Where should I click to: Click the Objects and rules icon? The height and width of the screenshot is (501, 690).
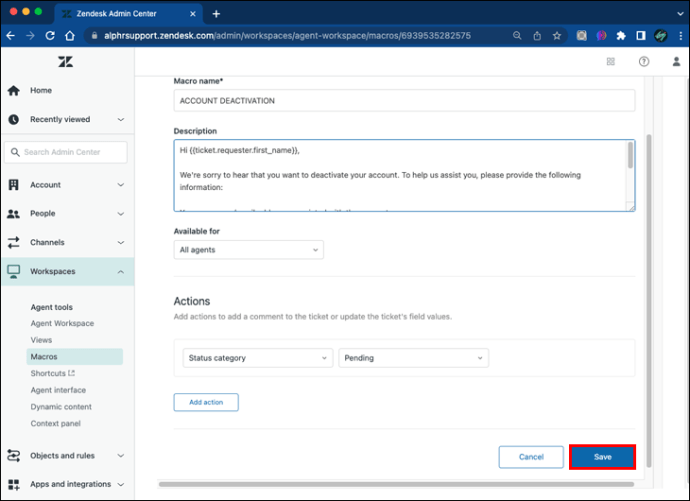pos(14,456)
